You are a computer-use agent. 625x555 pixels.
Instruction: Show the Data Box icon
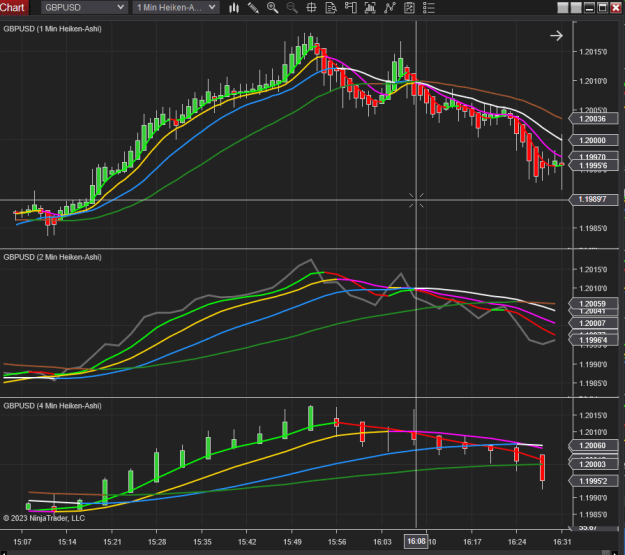click(331, 8)
